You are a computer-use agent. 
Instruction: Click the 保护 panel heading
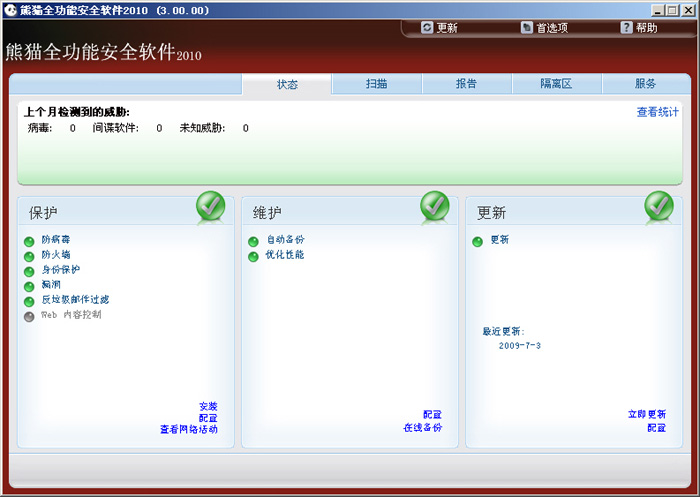(x=43, y=213)
